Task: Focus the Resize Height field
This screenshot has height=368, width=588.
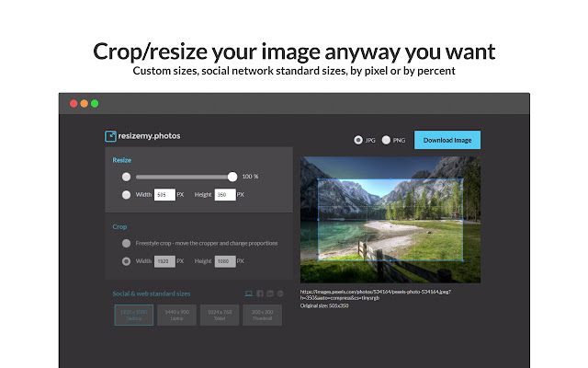Action: tap(225, 194)
